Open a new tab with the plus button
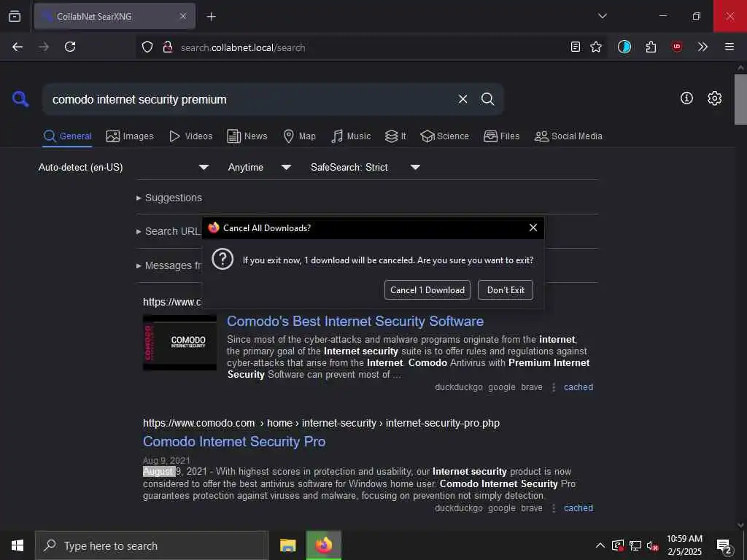This screenshot has width=747, height=560. (211, 17)
